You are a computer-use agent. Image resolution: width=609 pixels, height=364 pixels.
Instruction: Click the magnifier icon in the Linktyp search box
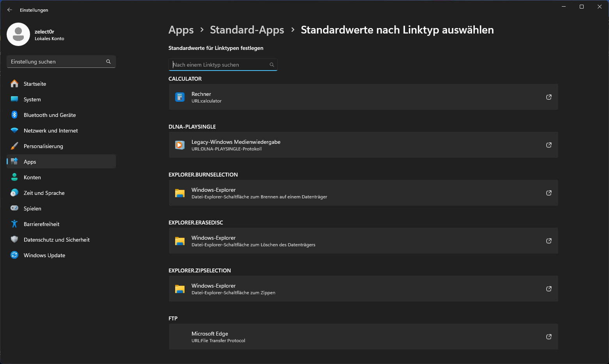pos(272,65)
